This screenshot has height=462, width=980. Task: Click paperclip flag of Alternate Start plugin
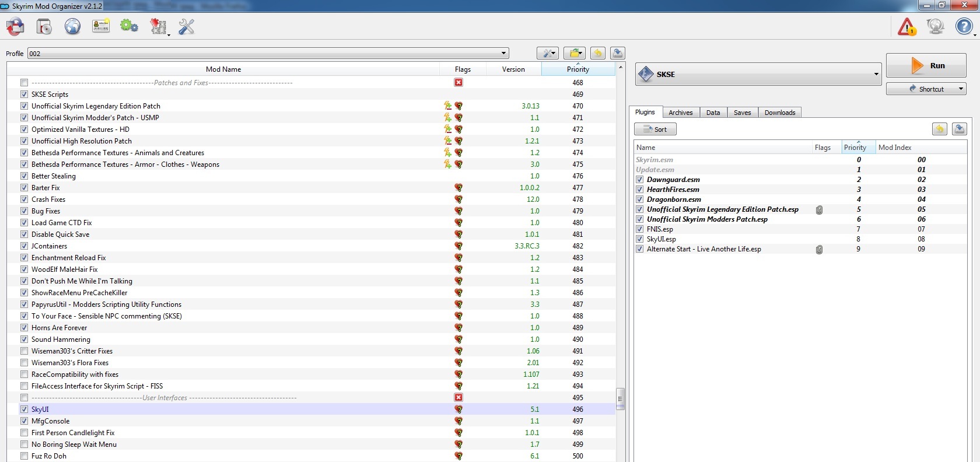[819, 250]
